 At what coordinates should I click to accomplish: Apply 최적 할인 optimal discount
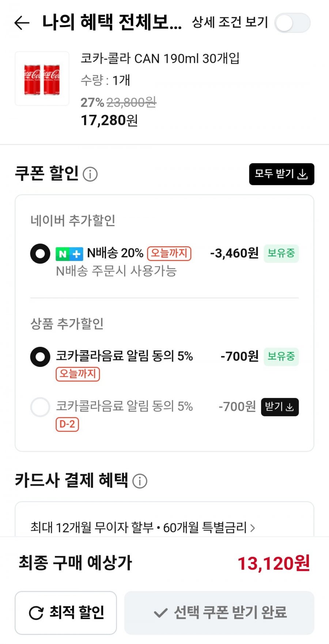click(x=66, y=613)
